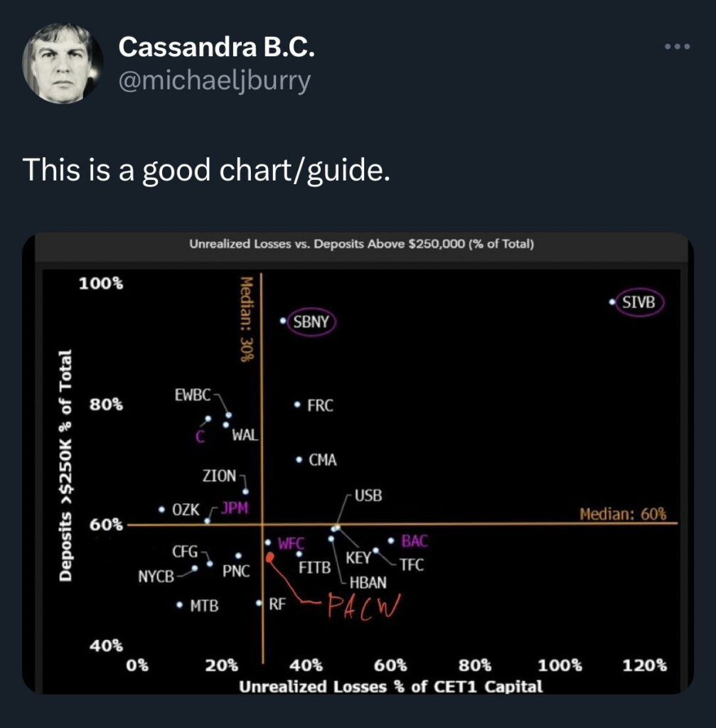The width and height of the screenshot is (716, 728).
Task: Click the x-axis title 'Unrealized Losses % of CET1 Capital'
Action: pos(390,687)
